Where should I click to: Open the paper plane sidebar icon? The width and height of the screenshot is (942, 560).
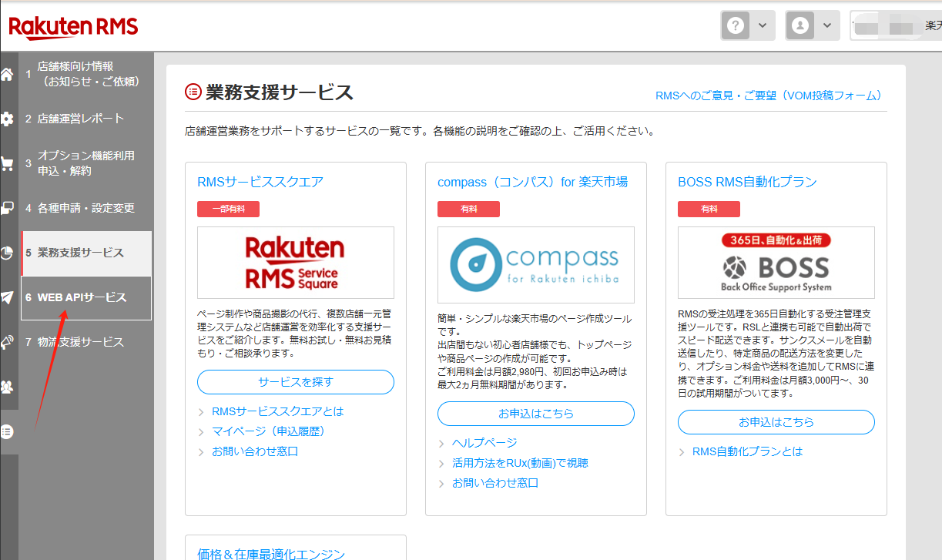(x=7, y=297)
